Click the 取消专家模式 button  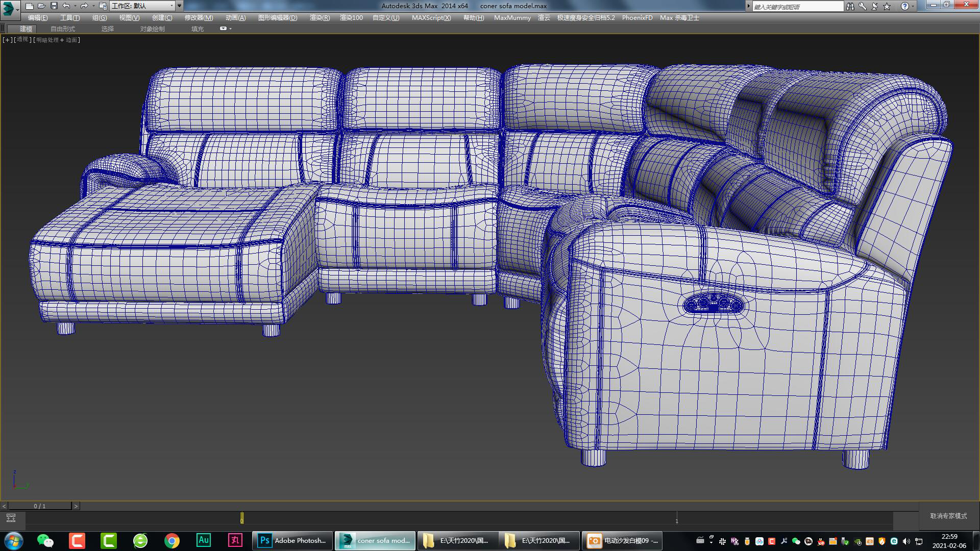click(947, 516)
